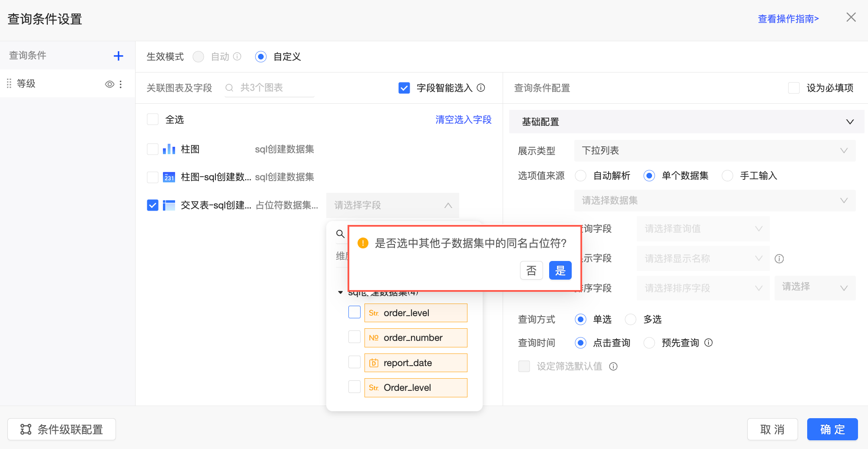Viewport: 868px width, 449px height.
Task: Click info icon beside 设定筛选默认值
Action: (x=613, y=366)
